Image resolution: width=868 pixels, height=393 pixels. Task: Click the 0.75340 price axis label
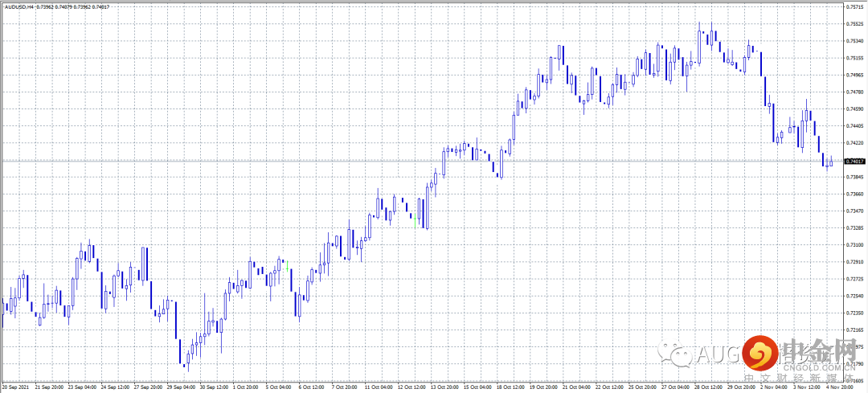(x=856, y=41)
